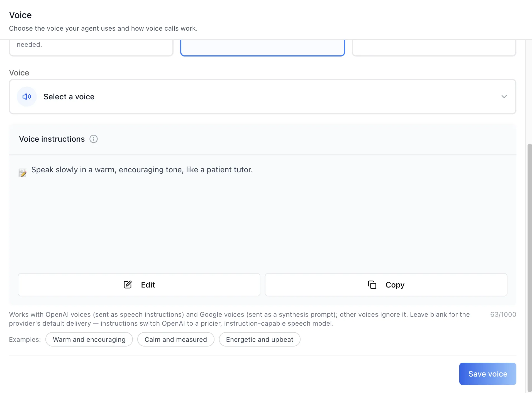Choose the Warm and encouraging example
This screenshot has width=532, height=393.
tap(89, 339)
